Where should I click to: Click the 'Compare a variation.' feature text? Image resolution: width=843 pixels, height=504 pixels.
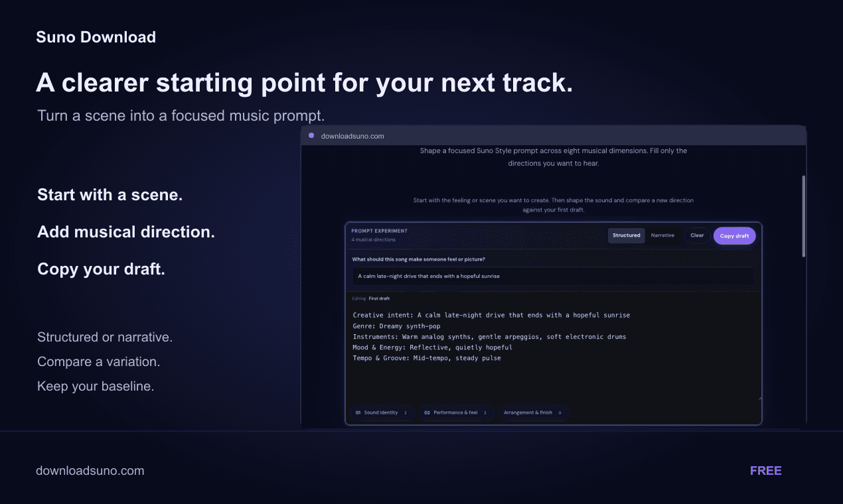point(99,361)
